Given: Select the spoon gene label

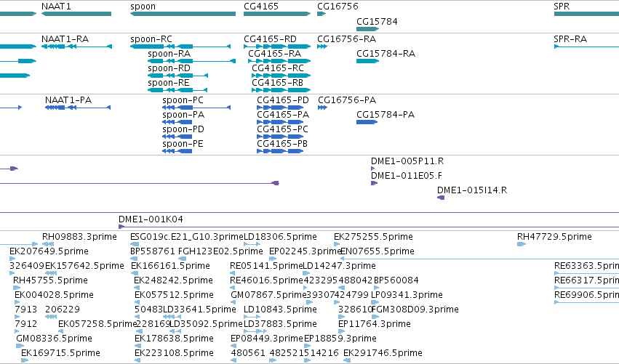Looking at the screenshot, I should [143, 7].
